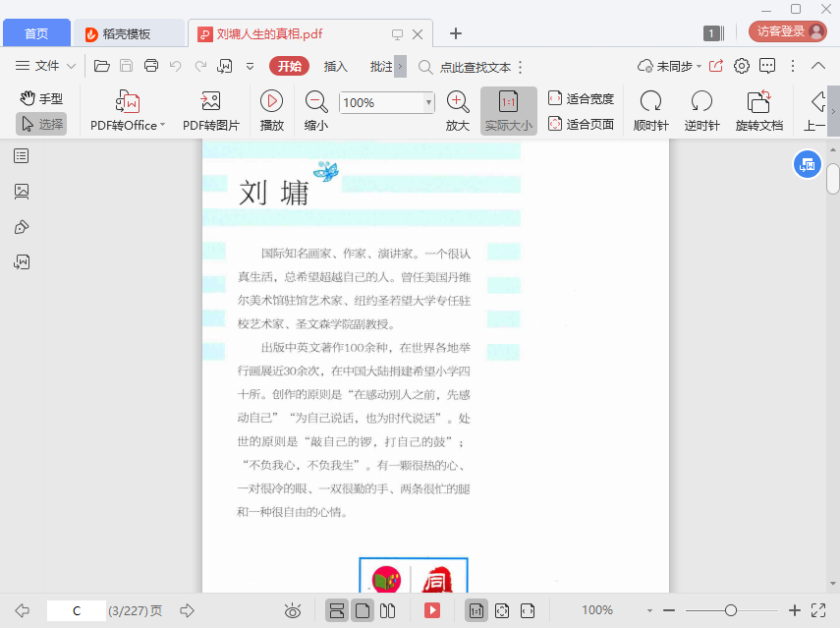This screenshot has width=840, height=628.
Task: Click the page number input field
Action: [76, 611]
